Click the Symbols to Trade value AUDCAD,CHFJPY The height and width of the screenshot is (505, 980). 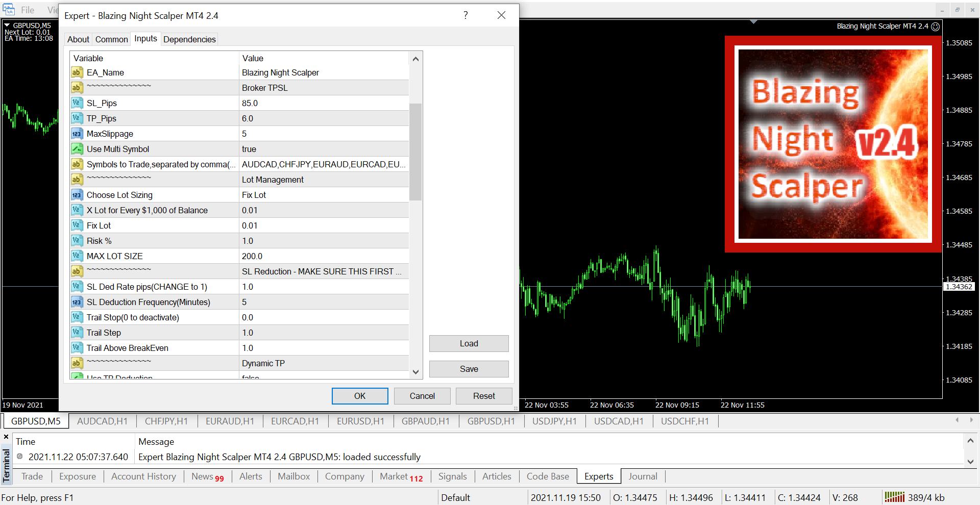point(325,164)
